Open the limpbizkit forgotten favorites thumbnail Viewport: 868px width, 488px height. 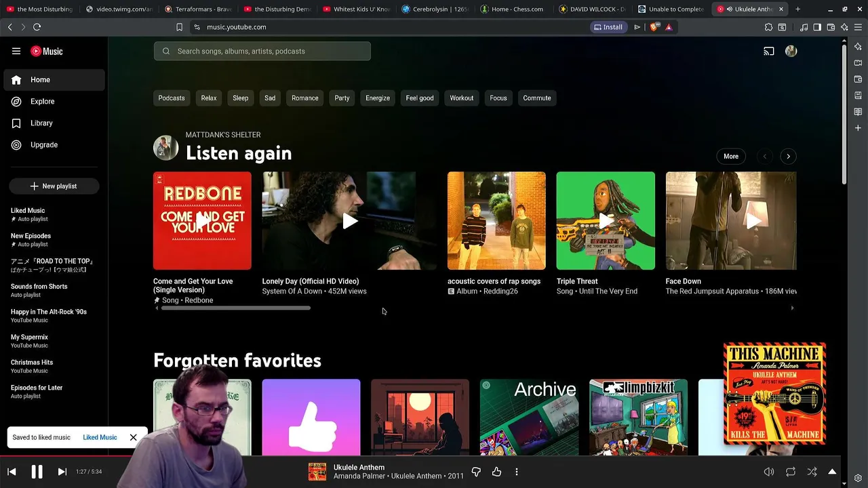[x=638, y=418]
